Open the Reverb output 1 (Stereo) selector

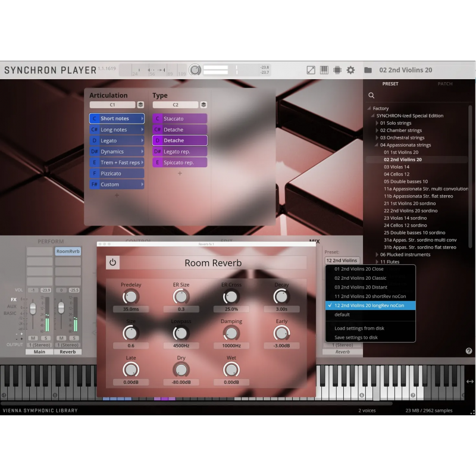tap(67, 345)
